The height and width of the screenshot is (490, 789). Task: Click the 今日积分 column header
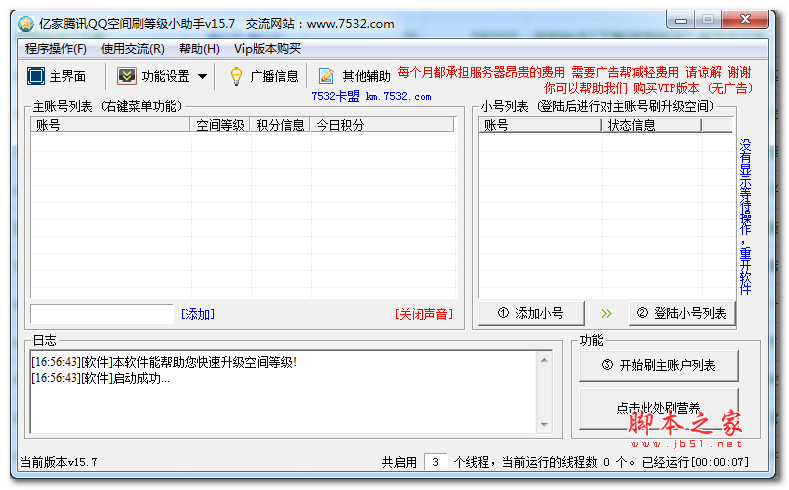pyautogui.click(x=382, y=125)
